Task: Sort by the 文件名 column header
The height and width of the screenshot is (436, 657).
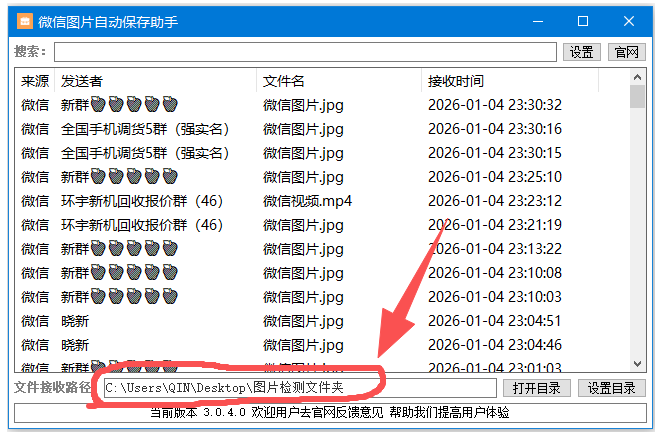Action: 339,81
